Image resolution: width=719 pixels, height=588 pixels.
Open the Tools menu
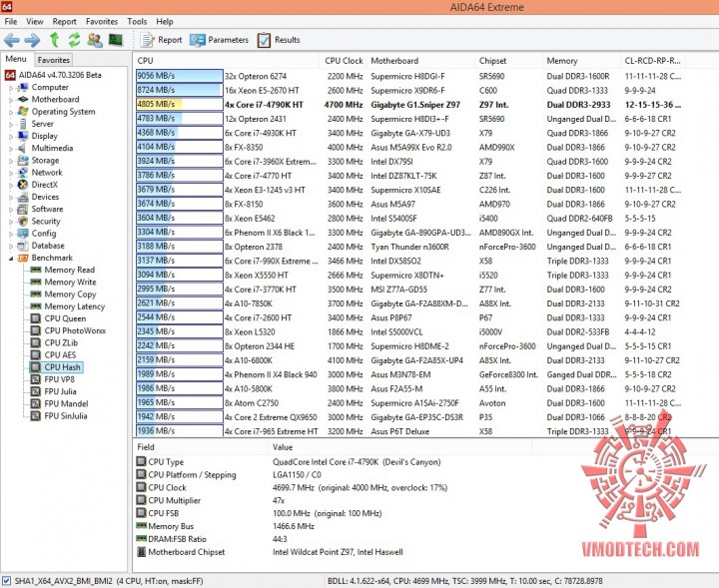(x=137, y=22)
